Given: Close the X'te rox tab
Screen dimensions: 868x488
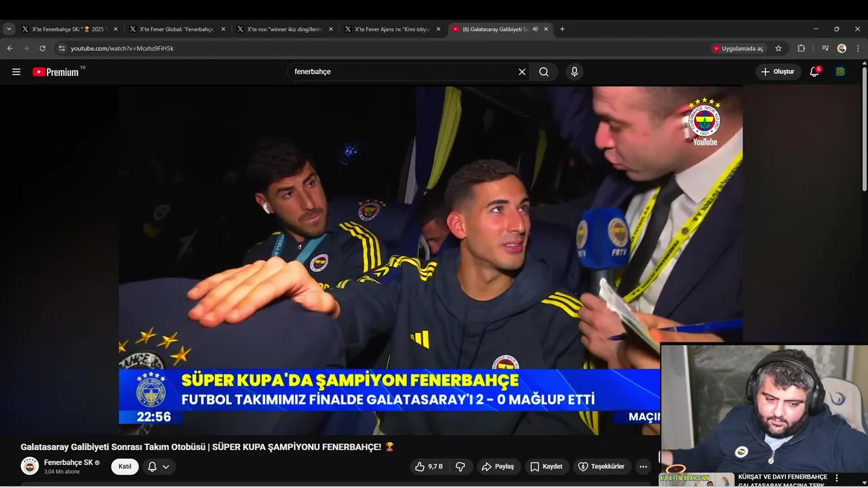Looking at the screenshot, I should 331,29.
